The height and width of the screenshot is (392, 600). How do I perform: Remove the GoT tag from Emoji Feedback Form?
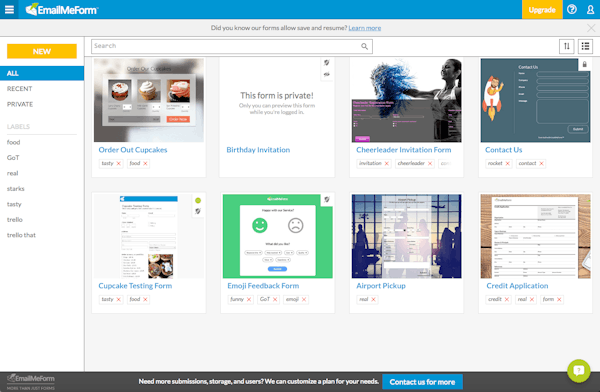275,299
